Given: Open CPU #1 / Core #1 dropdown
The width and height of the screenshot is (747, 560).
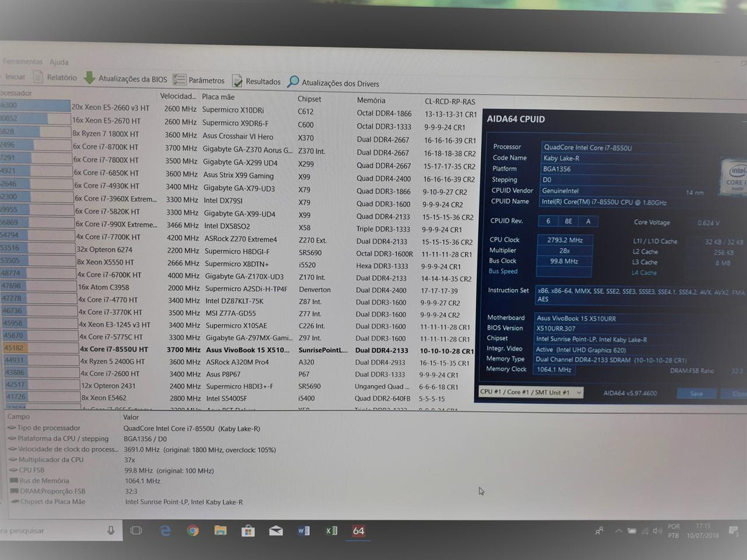Looking at the screenshot, I should (x=531, y=392).
